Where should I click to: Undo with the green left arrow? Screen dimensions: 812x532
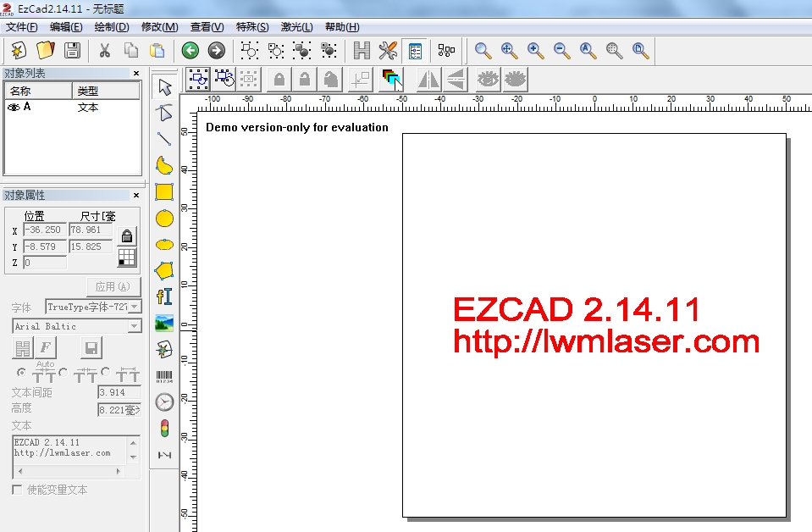[x=190, y=50]
